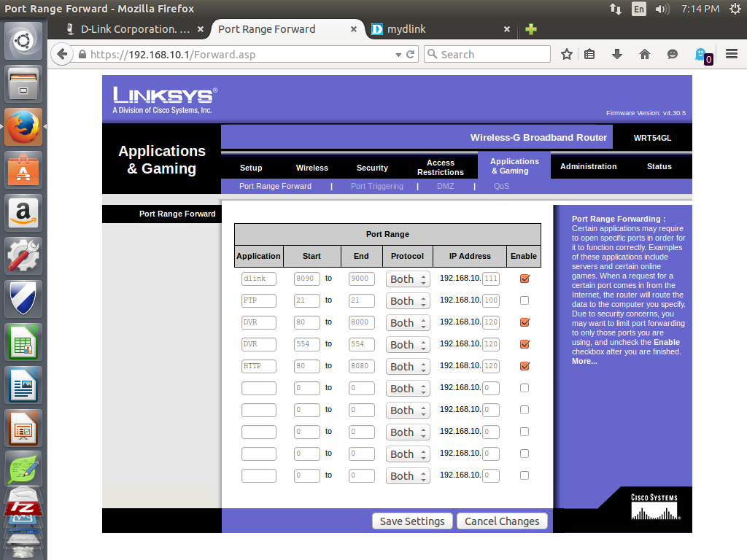The height and width of the screenshot is (560, 747).
Task: Disable the dlink port forward checkbox
Action: [x=525, y=279]
